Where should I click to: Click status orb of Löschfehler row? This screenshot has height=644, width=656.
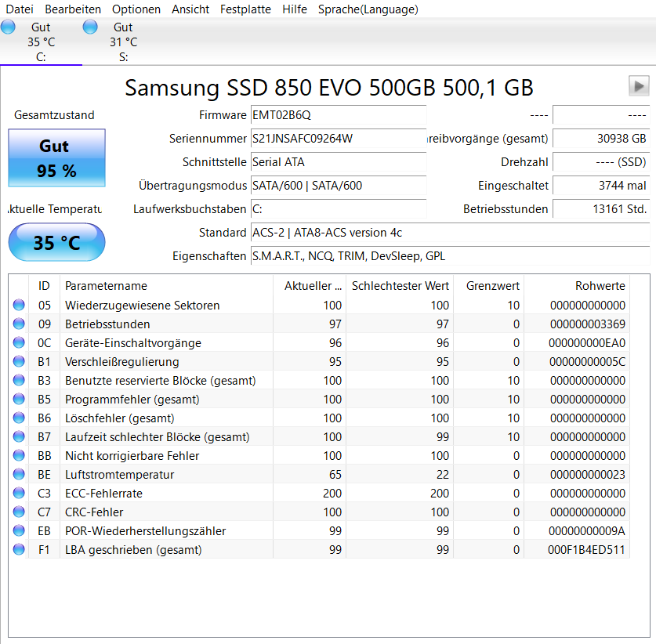tap(19, 418)
